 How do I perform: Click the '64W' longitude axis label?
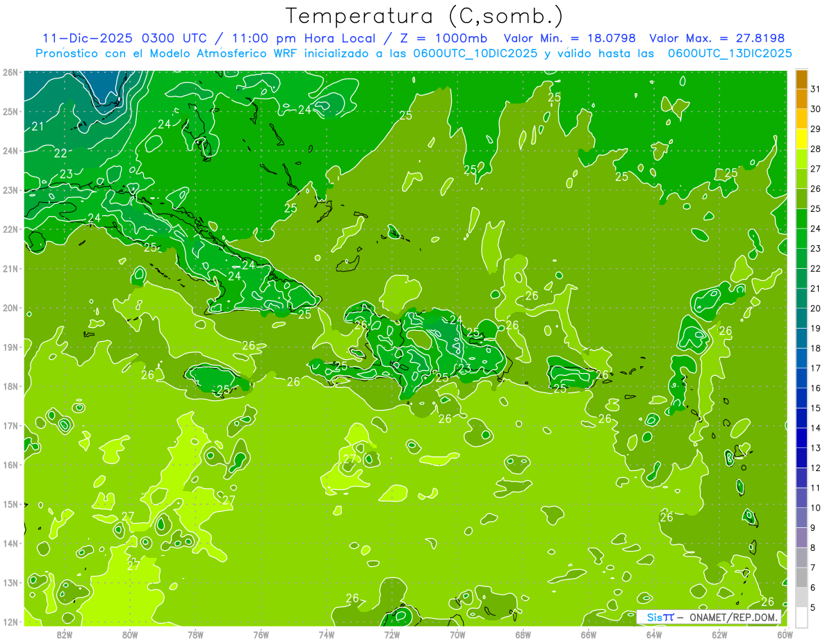pyautogui.click(x=654, y=635)
